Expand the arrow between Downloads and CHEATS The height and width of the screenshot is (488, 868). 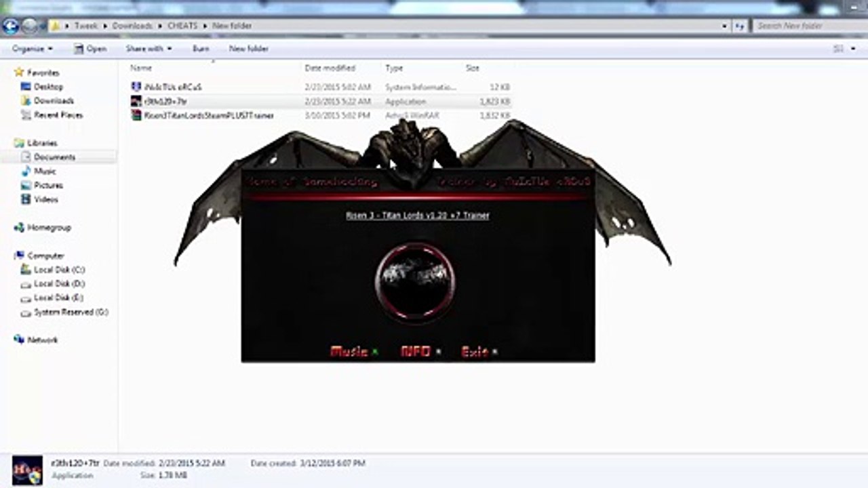coord(160,26)
